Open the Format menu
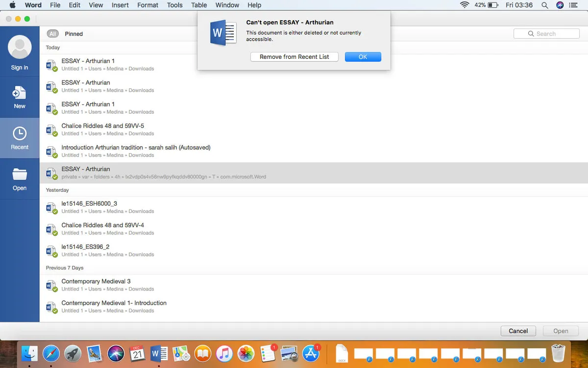The height and width of the screenshot is (368, 588). 148,5
